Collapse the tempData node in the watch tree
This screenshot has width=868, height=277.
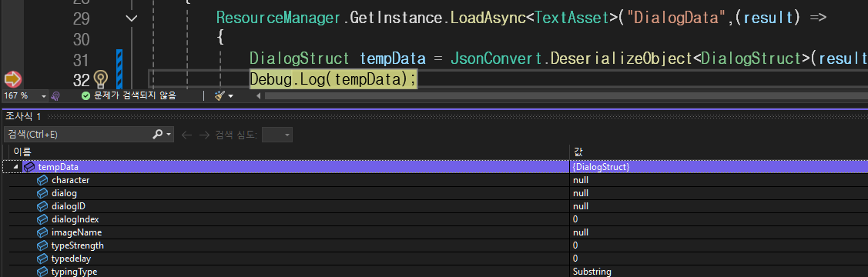(x=15, y=167)
